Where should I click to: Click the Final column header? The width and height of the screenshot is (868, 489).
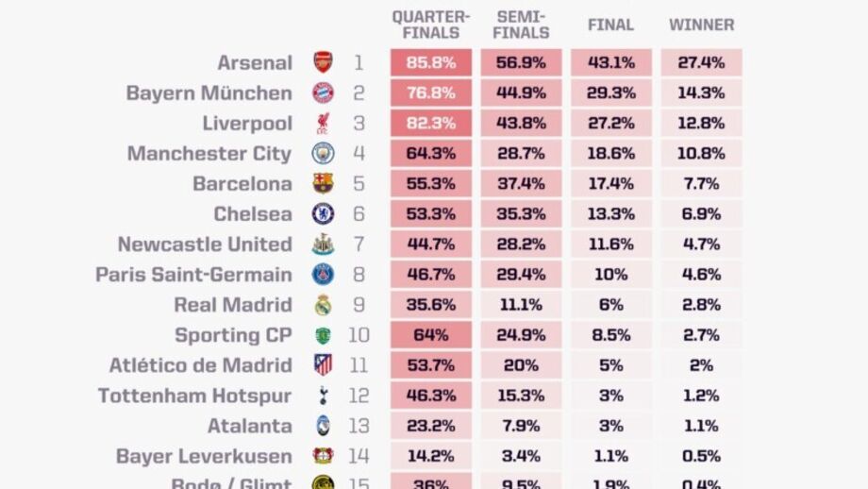(610, 25)
